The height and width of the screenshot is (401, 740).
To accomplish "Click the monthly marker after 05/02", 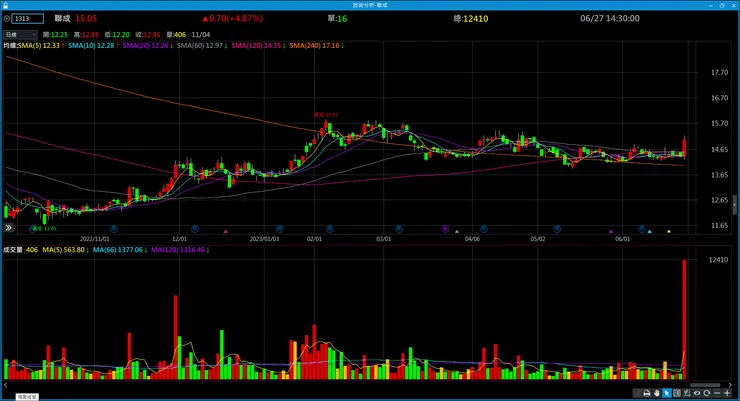I will click(x=557, y=229).
